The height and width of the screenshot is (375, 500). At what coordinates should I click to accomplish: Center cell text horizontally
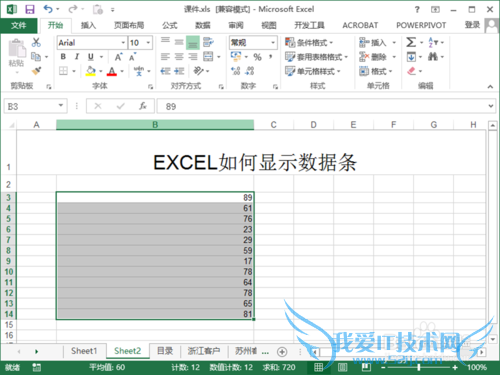click(179, 57)
